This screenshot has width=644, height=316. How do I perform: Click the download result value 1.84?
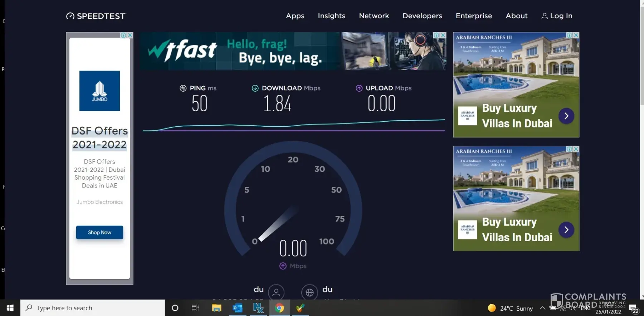click(277, 104)
